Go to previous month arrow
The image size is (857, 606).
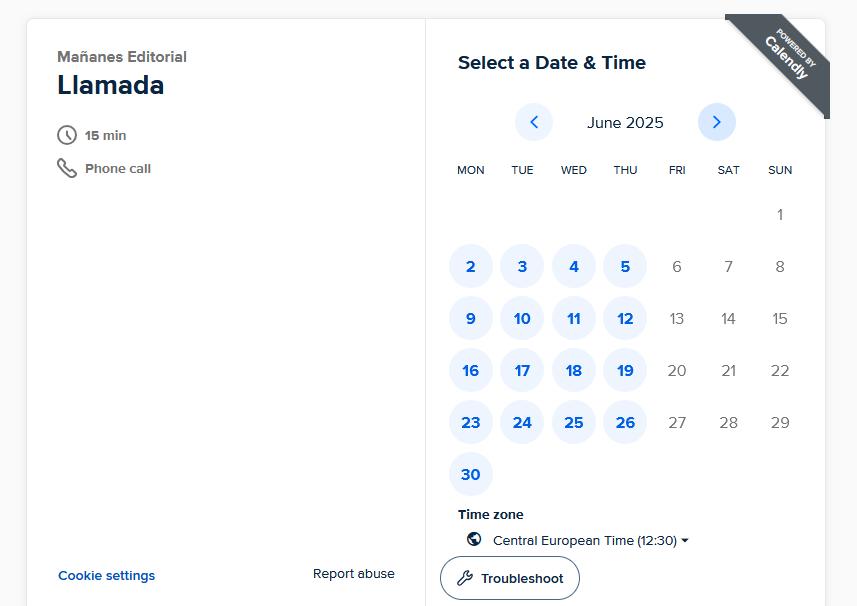533,122
